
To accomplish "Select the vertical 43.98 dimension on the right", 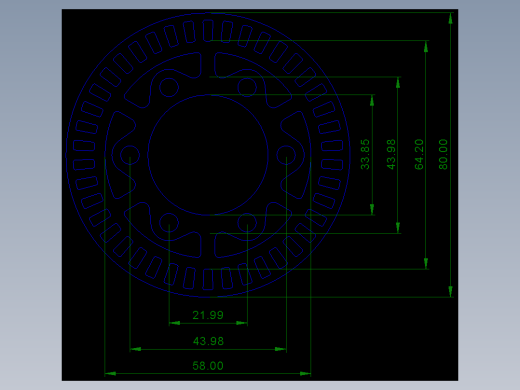I will (391, 154).
